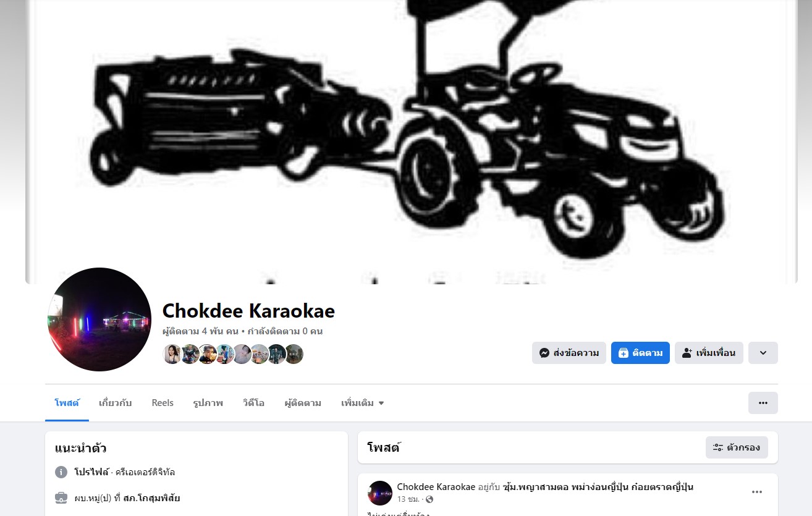This screenshot has height=516, width=812.
Task: Open the เพิ่มเติม dropdown tab
Action: pyautogui.click(x=363, y=403)
